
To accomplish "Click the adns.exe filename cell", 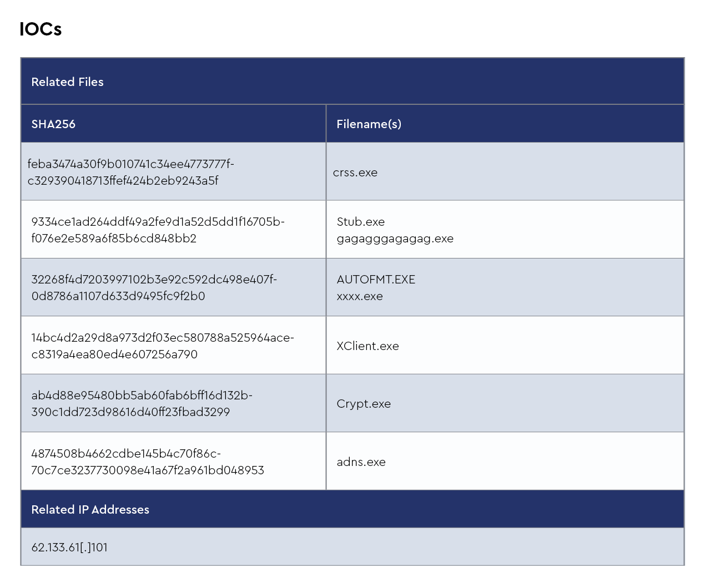I will 361,462.
